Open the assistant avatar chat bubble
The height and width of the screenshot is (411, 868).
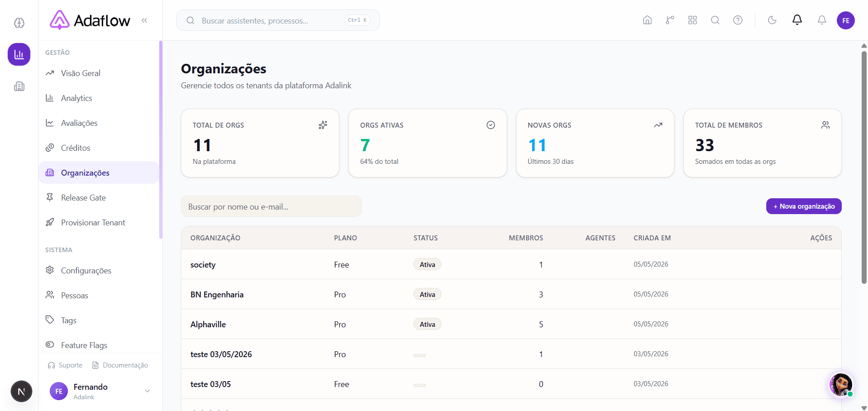click(x=841, y=385)
